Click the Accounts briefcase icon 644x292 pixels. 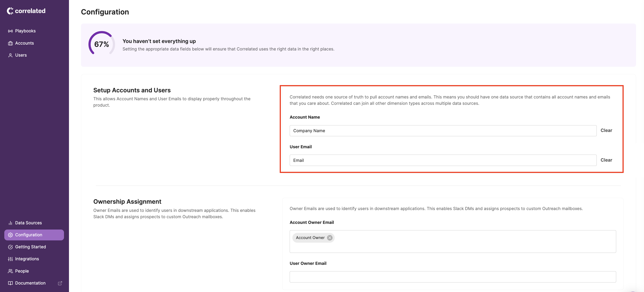click(10, 43)
